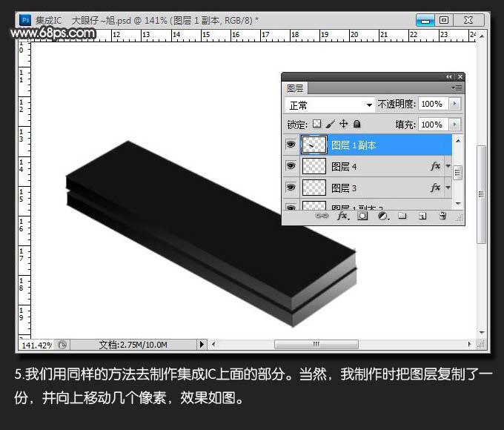Viewport: 504px width, 430px height.
Task: Create a new layer
Action: (422, 216)
